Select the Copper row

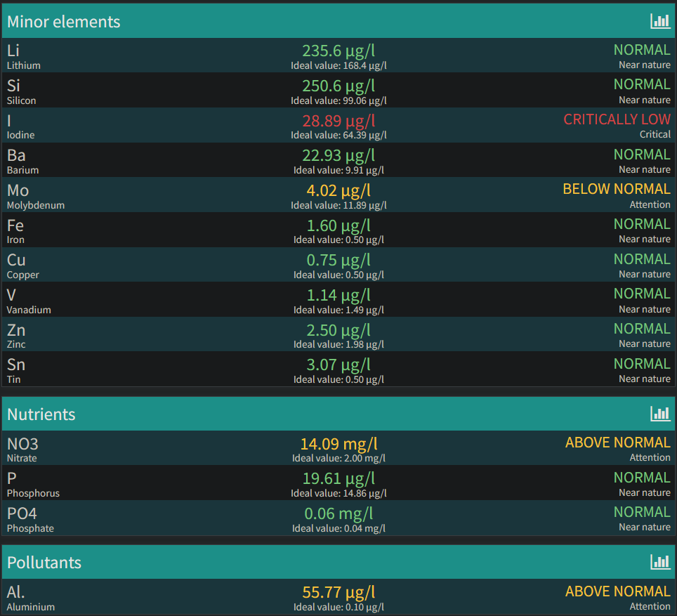[x=338, y=264]
